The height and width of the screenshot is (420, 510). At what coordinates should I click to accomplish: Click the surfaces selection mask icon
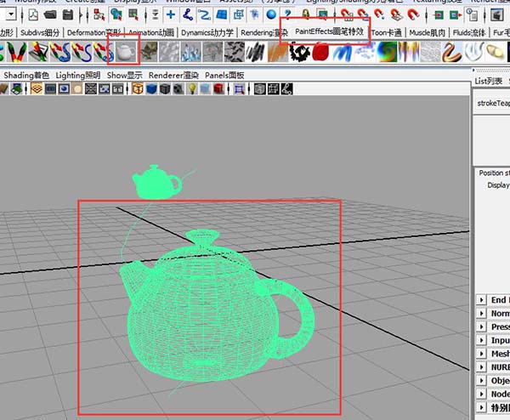[222, 14]
